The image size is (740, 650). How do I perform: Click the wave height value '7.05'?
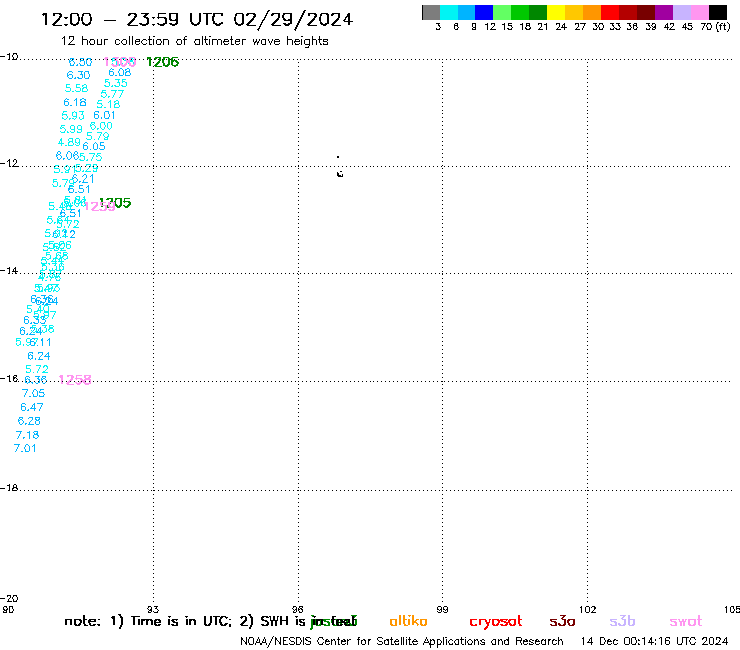tap(34, 393)
